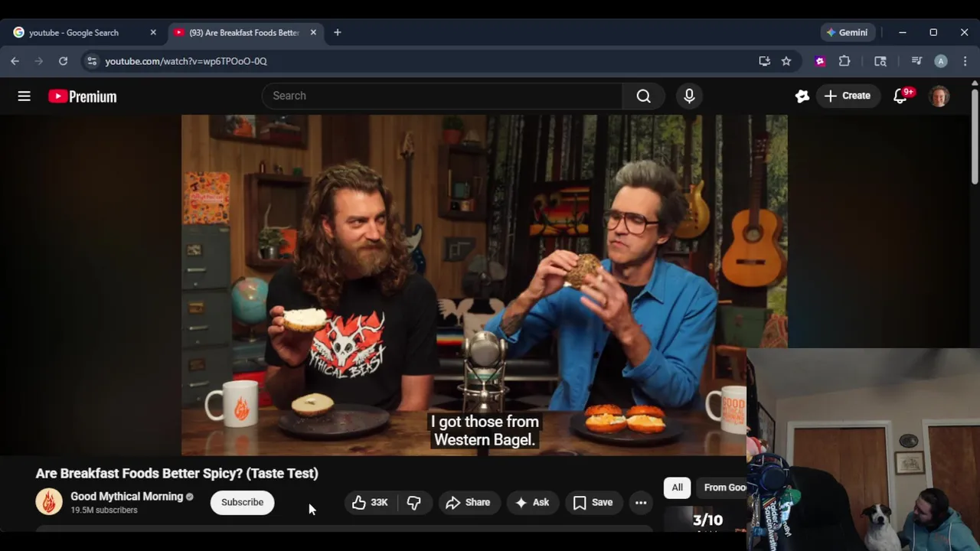Open the Chrome side panel icon

pos(880,61)
